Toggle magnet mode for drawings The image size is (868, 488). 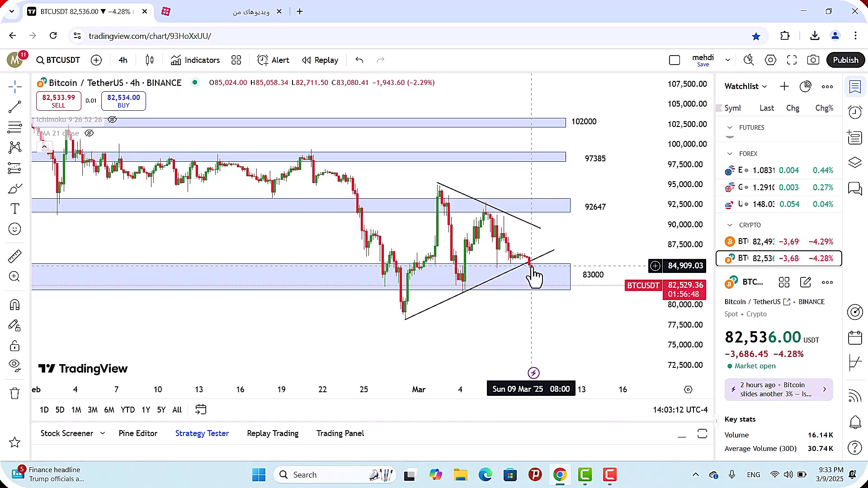point(15,305)
